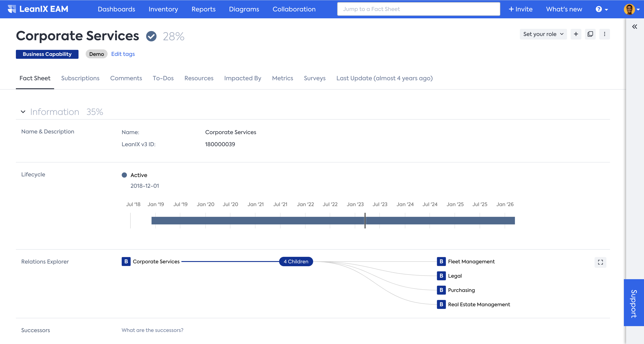This screenshot has width=644, height=344.
Task: Open the help question mark dropdown
Action: 601,9
